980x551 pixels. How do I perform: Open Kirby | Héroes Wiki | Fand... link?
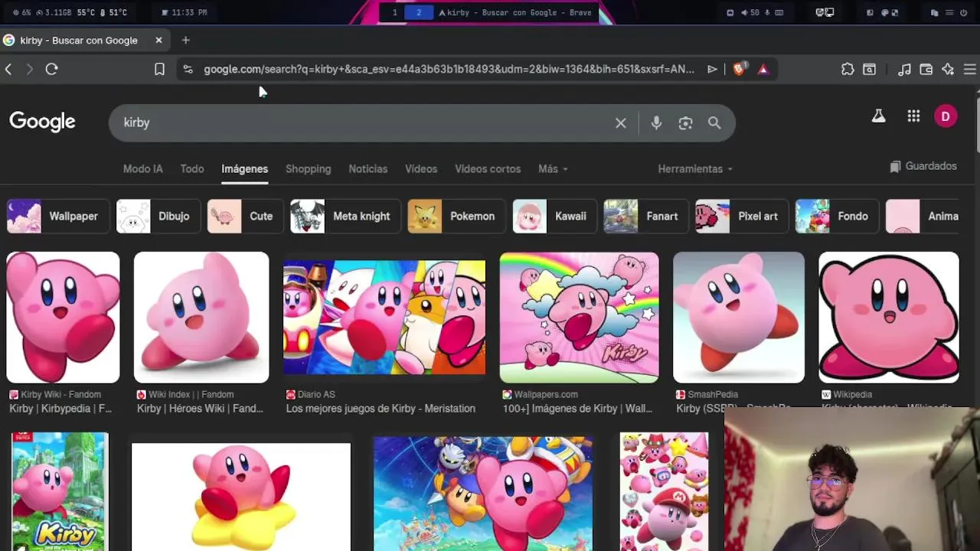coord(200,409)
